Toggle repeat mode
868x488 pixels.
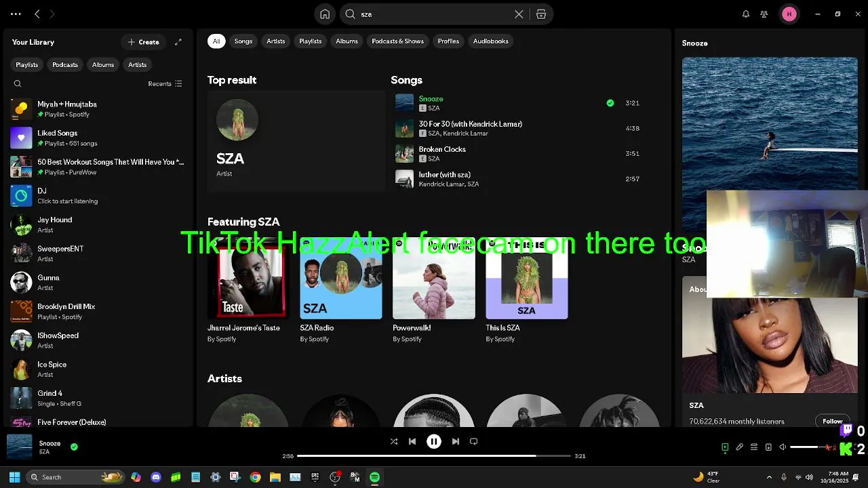[474, 441]
